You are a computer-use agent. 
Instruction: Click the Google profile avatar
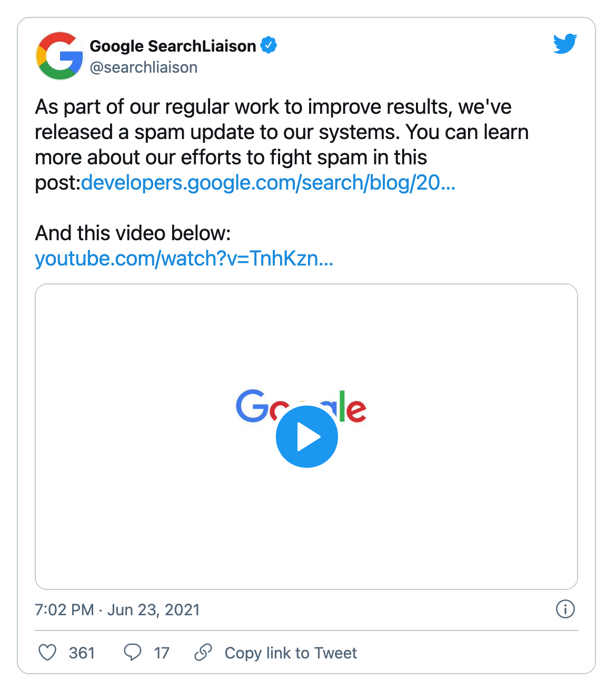pyautogui.click(x=59, y=56)
